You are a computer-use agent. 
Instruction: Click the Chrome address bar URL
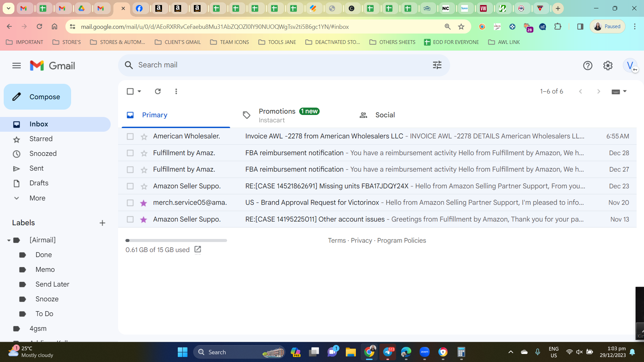(x=215, y=27)
